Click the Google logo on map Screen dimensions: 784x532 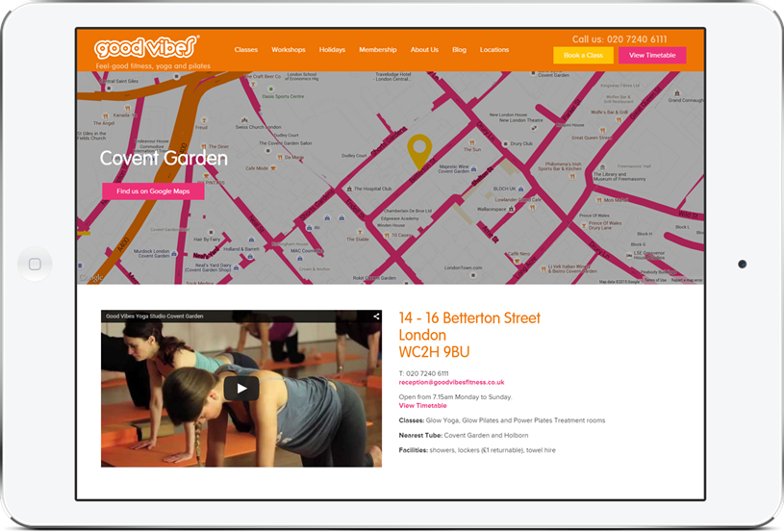[91, 277]
